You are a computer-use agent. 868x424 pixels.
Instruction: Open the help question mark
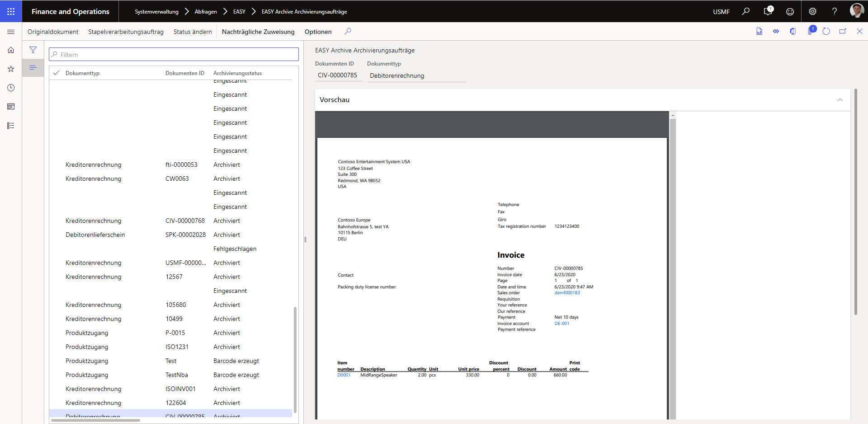coord(835,11)
